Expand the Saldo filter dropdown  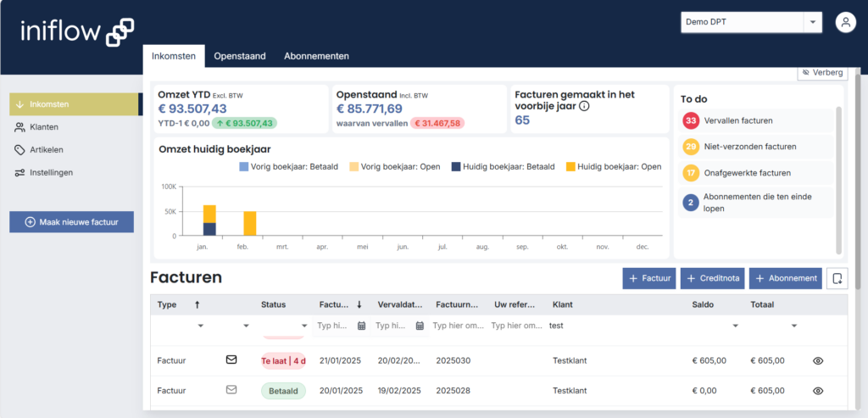pos(735,326)
